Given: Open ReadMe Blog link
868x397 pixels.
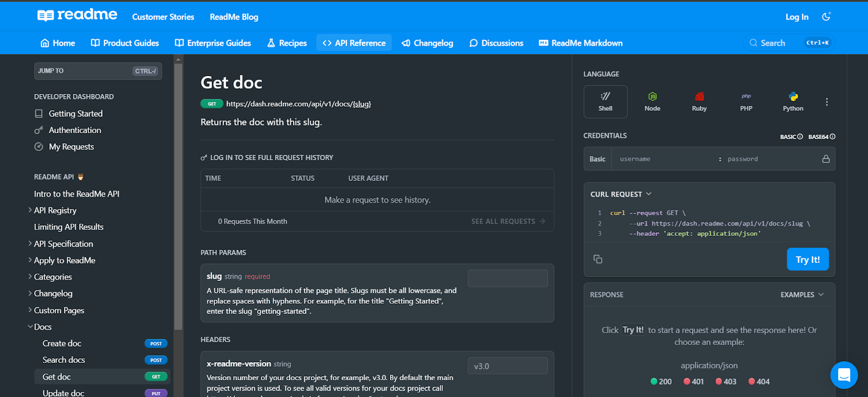Looking at the screenshot, I should click(234, 17).
